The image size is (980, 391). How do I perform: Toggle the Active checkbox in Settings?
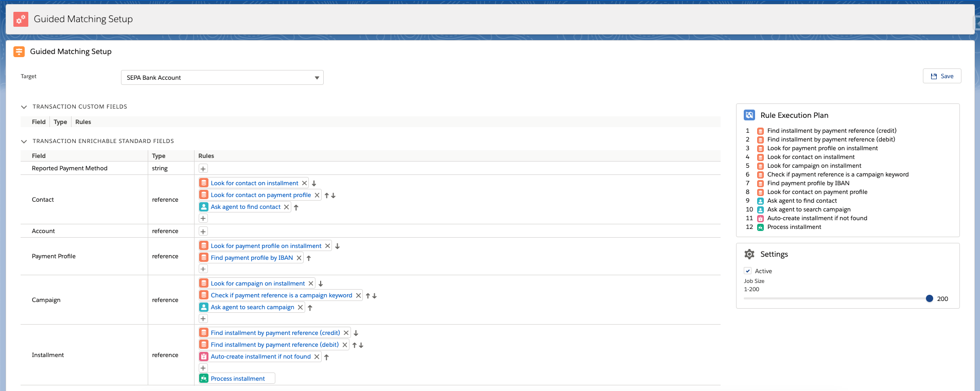click(748, 271)
